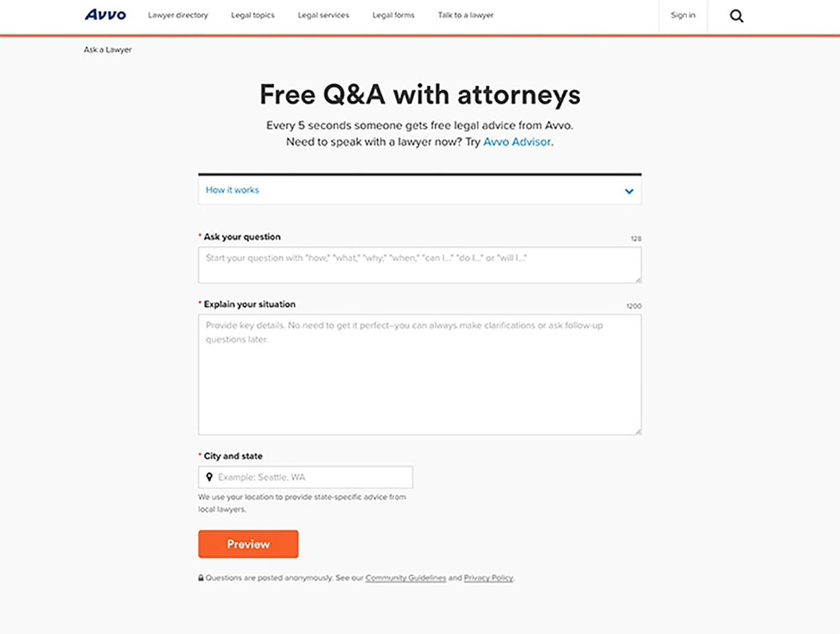Click the Ask a Lawyer breadcrumb
Screen dimensions: 840x634
pos(108,50)
